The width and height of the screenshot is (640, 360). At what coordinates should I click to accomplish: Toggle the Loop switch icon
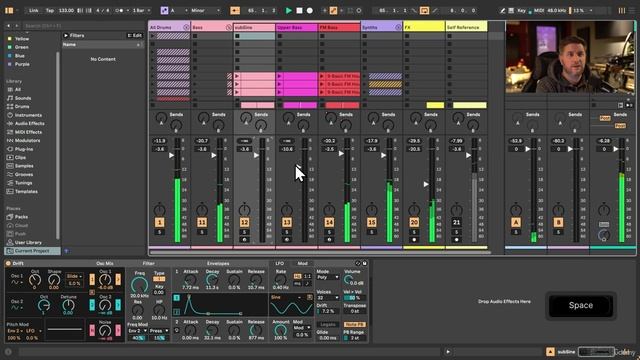[424, 10]
